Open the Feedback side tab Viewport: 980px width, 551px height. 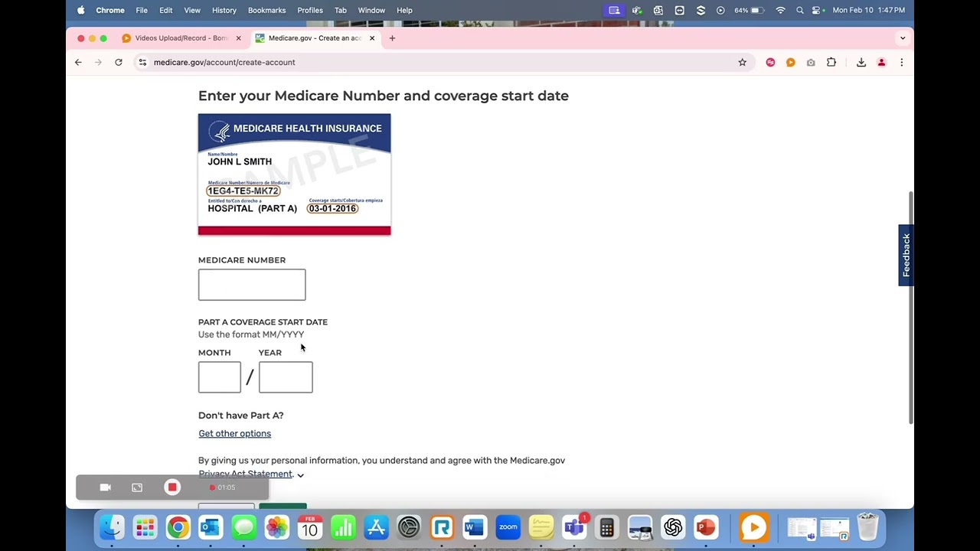click(x=906, y=255)
